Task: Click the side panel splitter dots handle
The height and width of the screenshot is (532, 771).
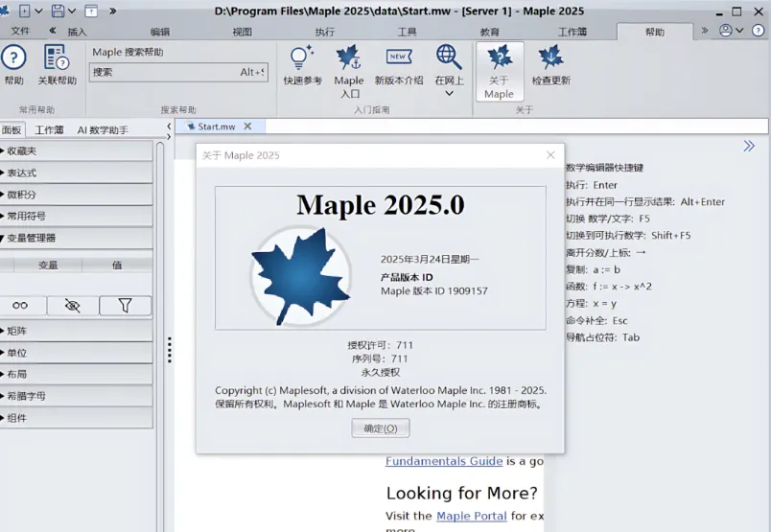Action: point(170,350)
